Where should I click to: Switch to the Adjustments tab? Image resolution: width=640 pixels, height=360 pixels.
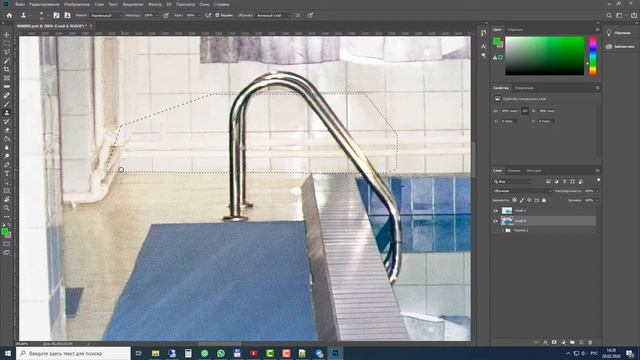524,88
